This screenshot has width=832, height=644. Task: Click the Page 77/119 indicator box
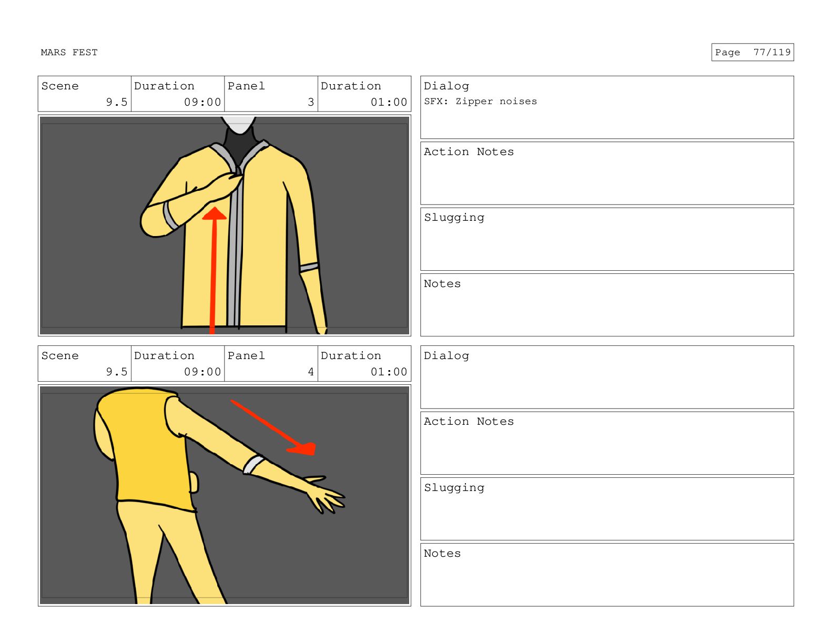pos(752,53)
